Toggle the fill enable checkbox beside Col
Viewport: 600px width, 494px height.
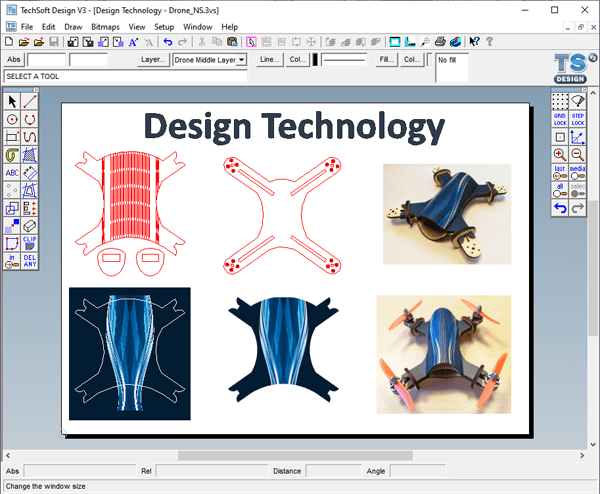tap(429, 60)
